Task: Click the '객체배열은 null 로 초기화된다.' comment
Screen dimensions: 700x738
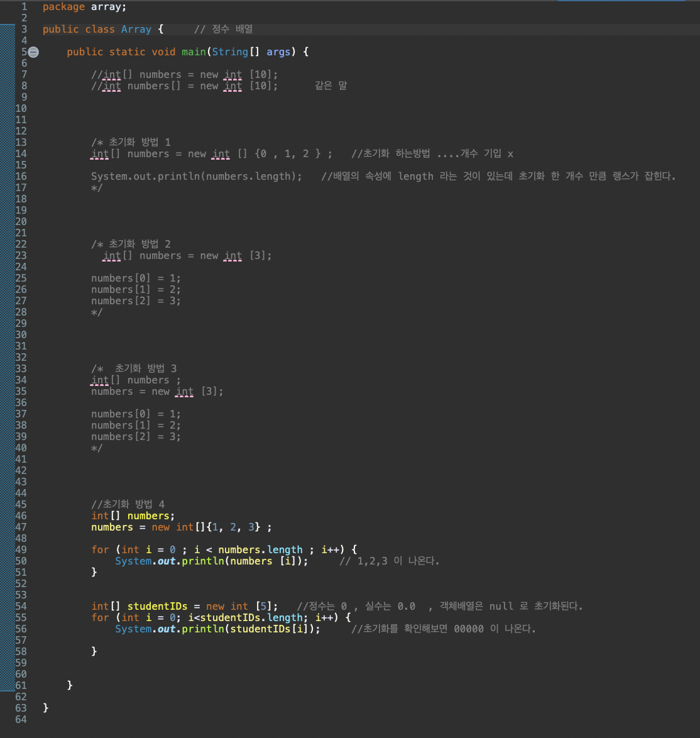Action: (x=511, y=606)
